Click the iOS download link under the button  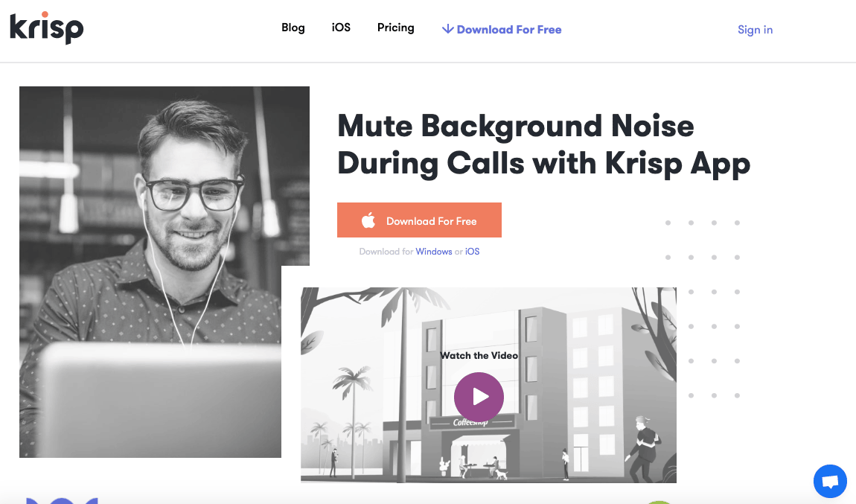(x=472, y=252)
